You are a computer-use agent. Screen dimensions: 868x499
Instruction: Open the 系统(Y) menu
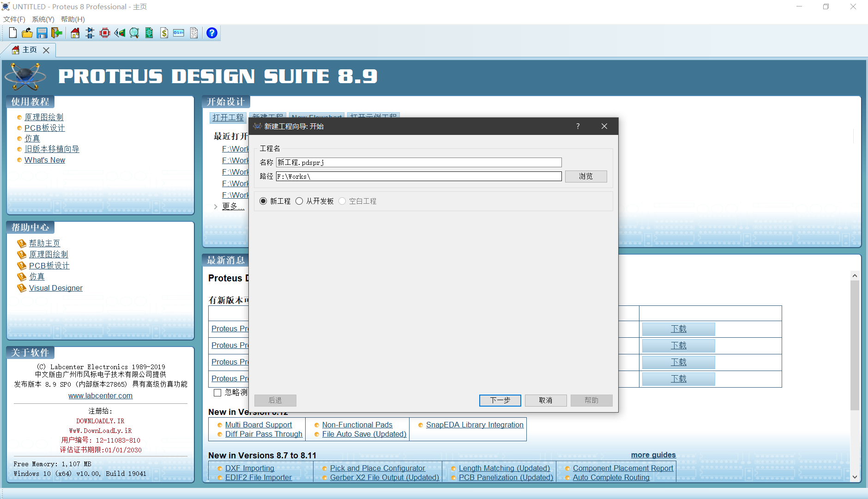point(43,19)
